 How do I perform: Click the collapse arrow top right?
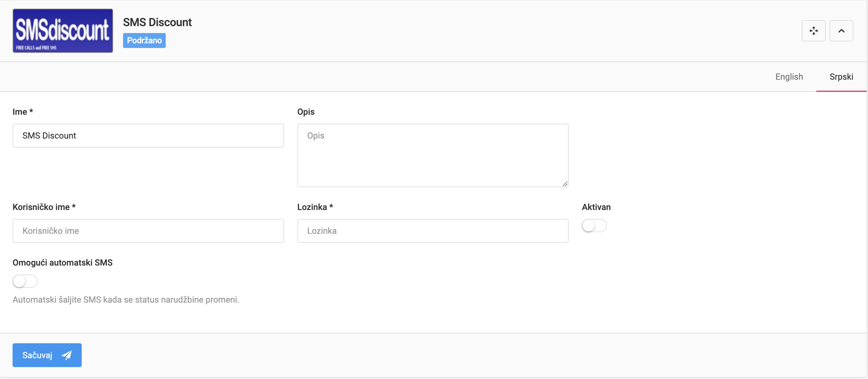pos(842,30)
